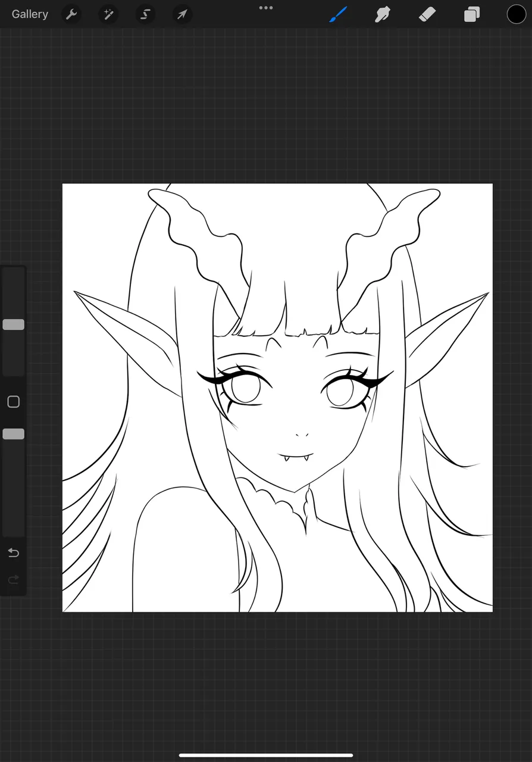The height and width of the screenshot is (762, 532).
Task: Tap the three-dot multitasking menu at top
Action: [x=266, y=8]
